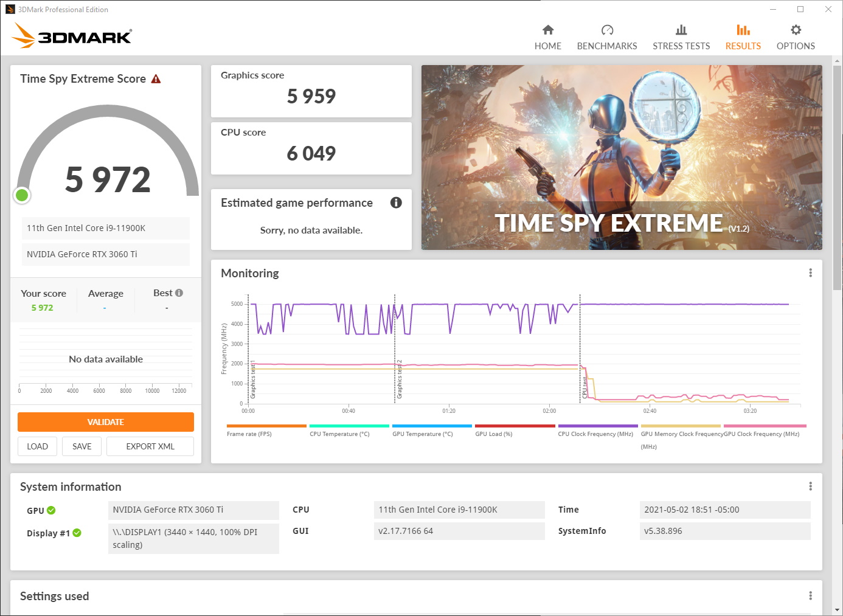Toggle the CPU Clock Frequency legend swatch

(598, 426)
